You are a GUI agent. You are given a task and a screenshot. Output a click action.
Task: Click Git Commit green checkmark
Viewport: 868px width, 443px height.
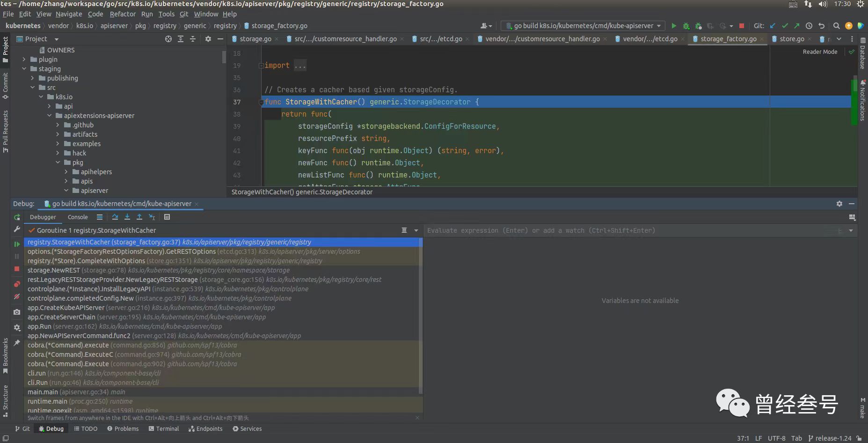pyautogui.click(x=785, y=26)
